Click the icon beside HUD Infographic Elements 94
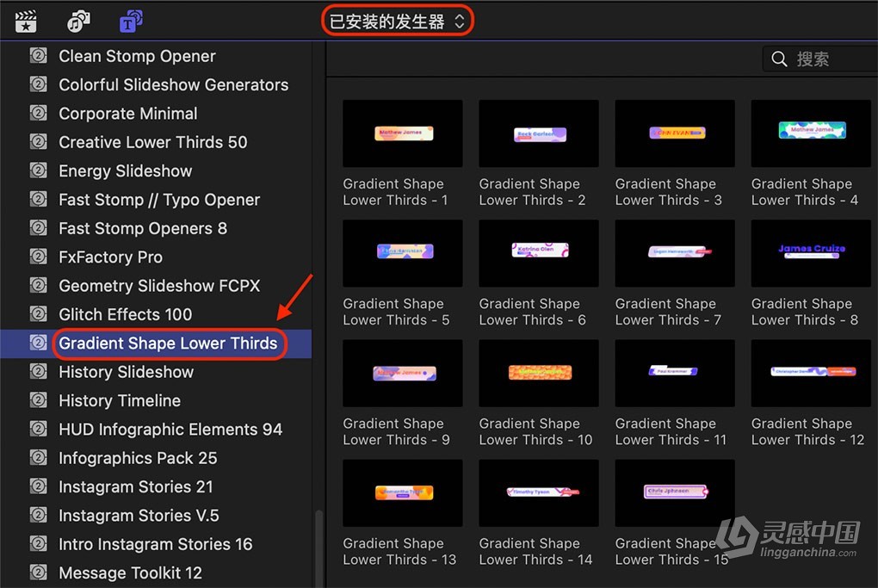This screenshot has width=878, height=588. [38, 429]
